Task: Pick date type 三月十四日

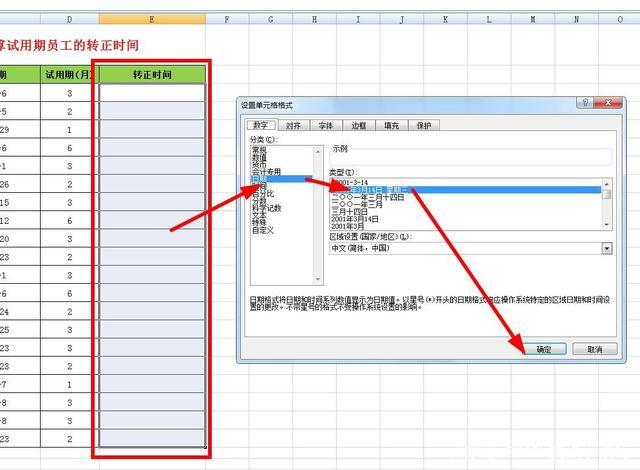Action: (349, 212)
